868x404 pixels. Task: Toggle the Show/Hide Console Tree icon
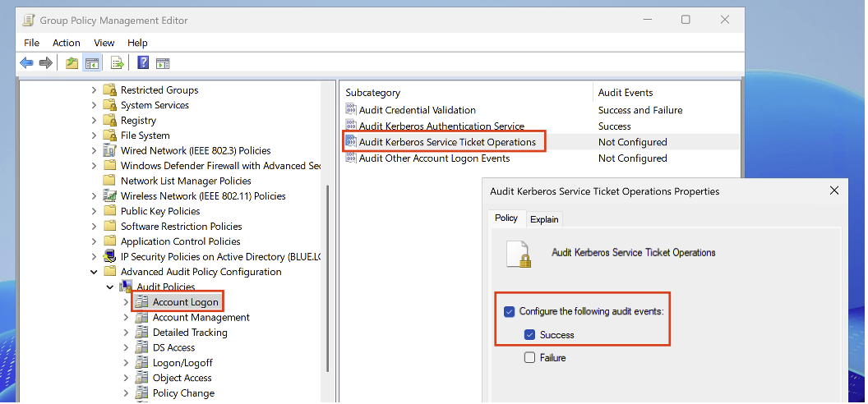92,63
